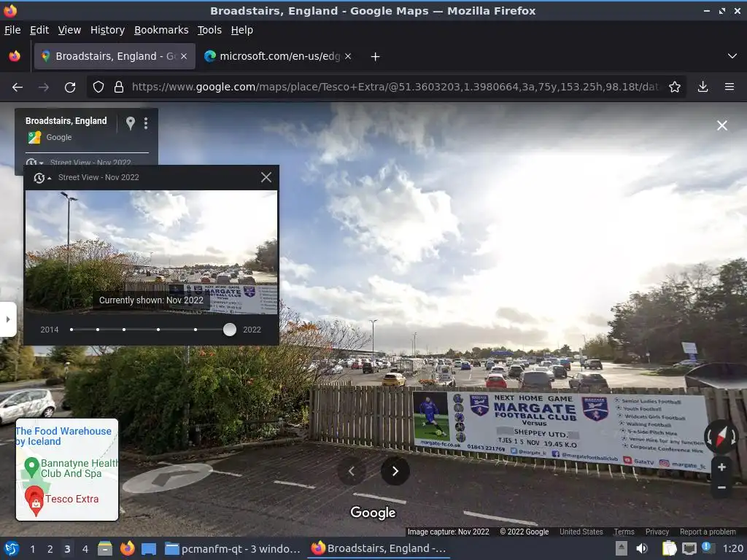
Task: Click the Street View - Nov 2022 label
Action: (98, 178)
